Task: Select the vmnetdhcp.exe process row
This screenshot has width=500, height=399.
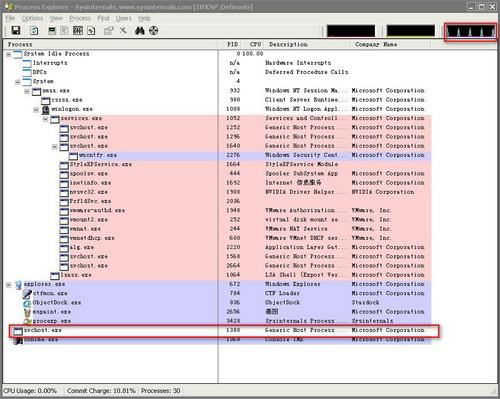Action: point(245,238)
